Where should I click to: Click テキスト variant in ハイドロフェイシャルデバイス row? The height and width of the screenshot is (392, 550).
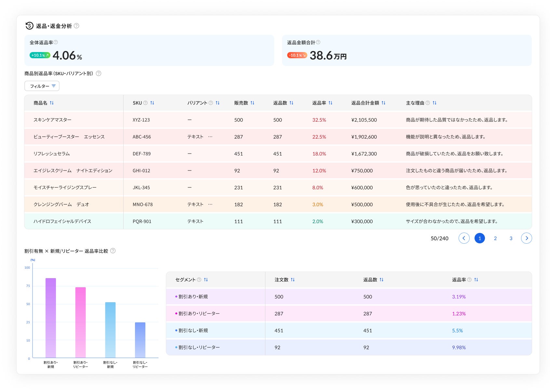(x=195, y=221)
